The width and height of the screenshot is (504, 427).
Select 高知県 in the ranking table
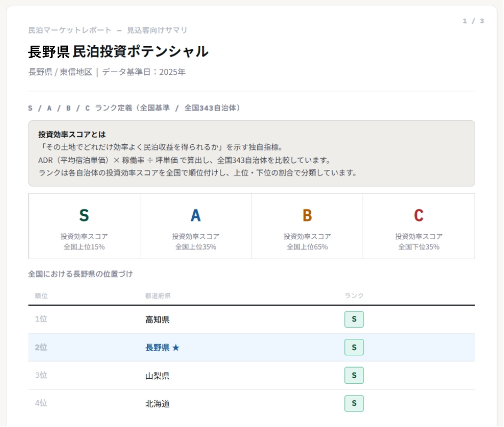point(157,320)
